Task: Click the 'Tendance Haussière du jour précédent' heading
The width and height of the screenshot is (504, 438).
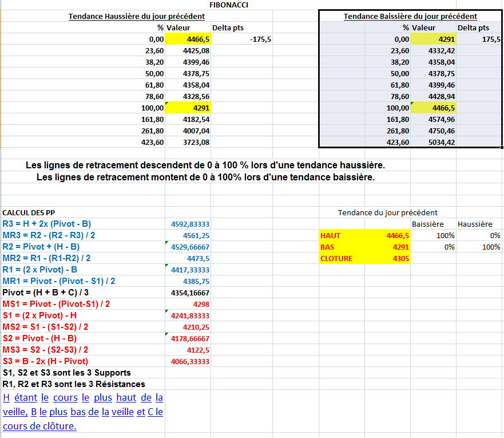Action: coord(137,17)
